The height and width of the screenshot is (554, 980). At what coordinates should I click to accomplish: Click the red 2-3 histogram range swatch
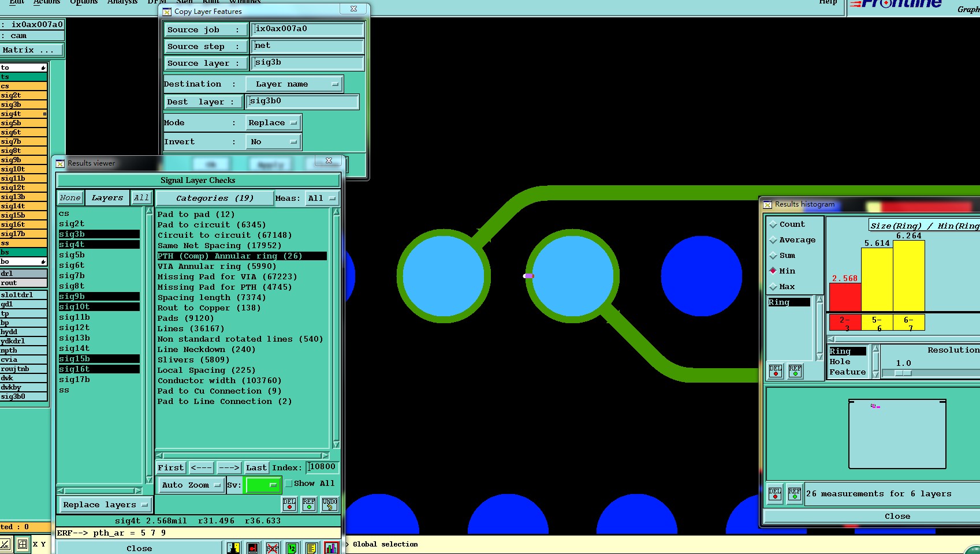[x=845, y=323]
